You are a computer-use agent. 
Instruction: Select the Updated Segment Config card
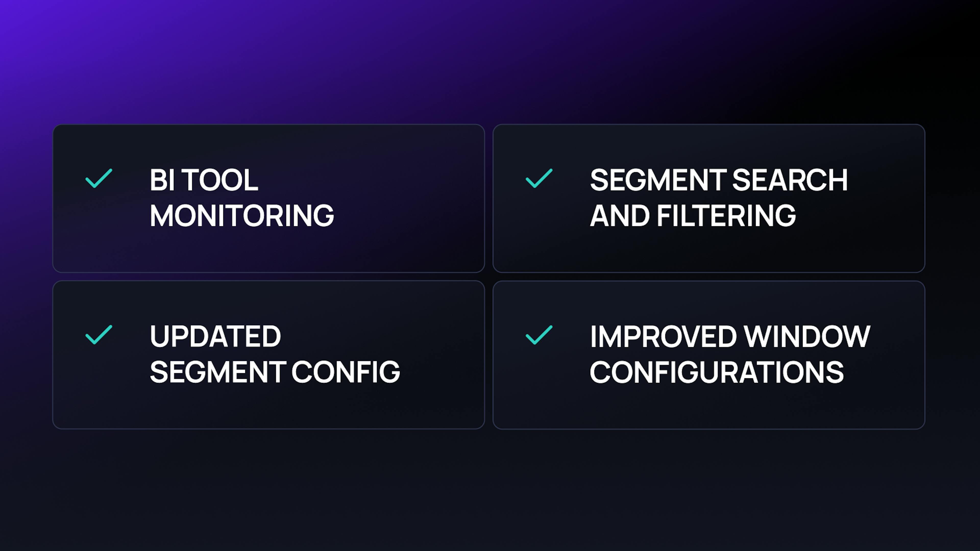[x=268, y=355]
